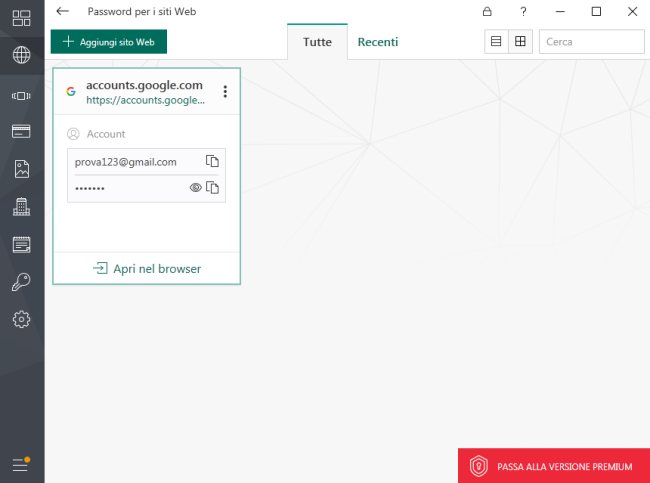This screenshot has height=483, width=650.
Task: Click the Aggiungi sito Web button
Action: [x=109, y=41]
